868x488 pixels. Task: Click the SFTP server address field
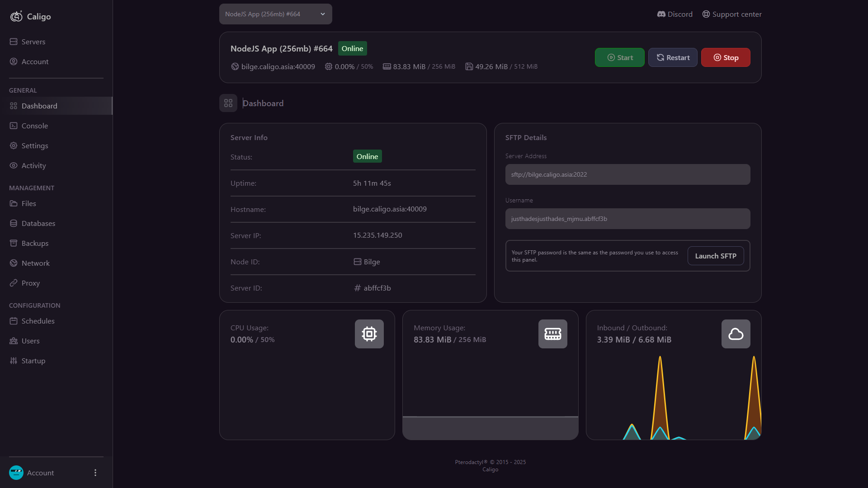tap(627, 174)
